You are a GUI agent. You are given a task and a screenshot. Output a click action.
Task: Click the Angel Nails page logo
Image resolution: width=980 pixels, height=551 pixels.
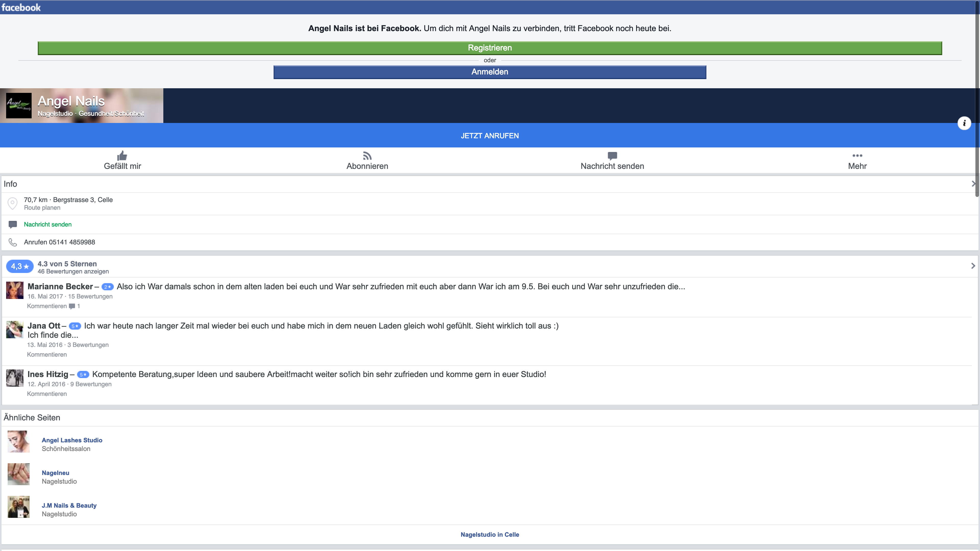pyautogui.click(x=19, y=106)
